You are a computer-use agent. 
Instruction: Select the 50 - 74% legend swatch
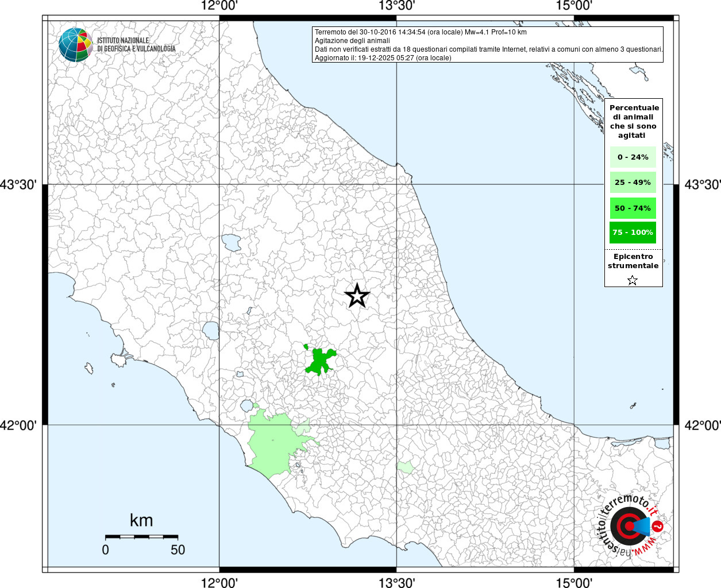click(633, 208)
